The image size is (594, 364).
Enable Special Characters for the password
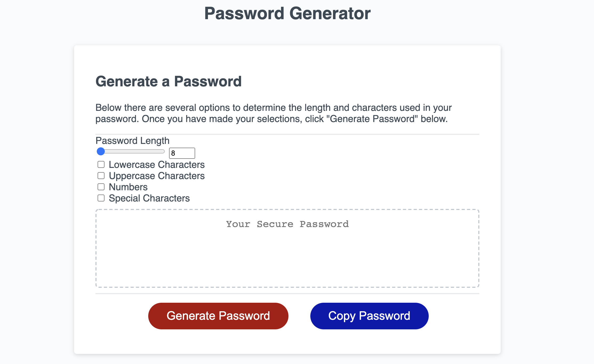[x=101, y=198]
